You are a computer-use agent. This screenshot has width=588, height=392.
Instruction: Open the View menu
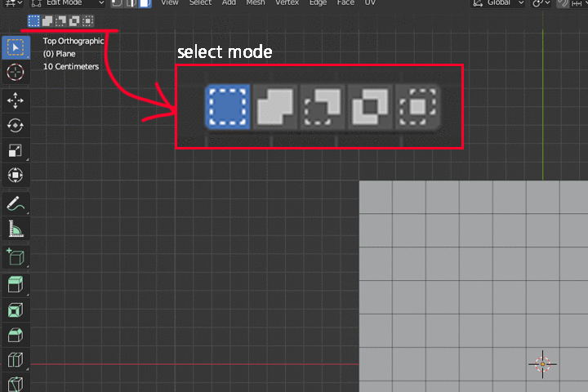[170, 2]
